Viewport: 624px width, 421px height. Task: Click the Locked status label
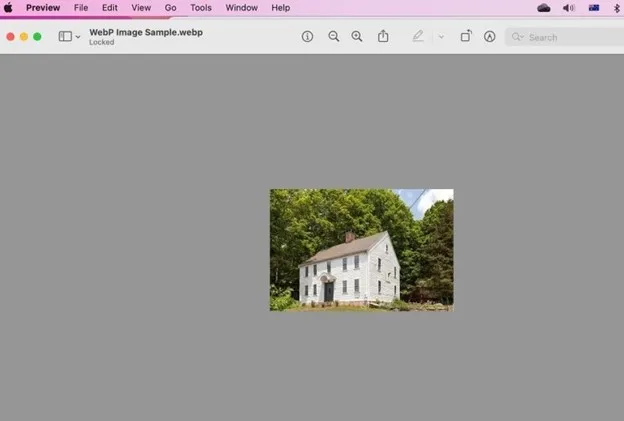click(x=101, y=43)
